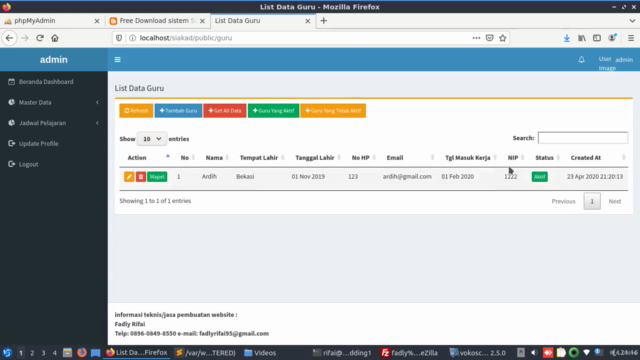Reload the current page

click(x=40, y=38)
